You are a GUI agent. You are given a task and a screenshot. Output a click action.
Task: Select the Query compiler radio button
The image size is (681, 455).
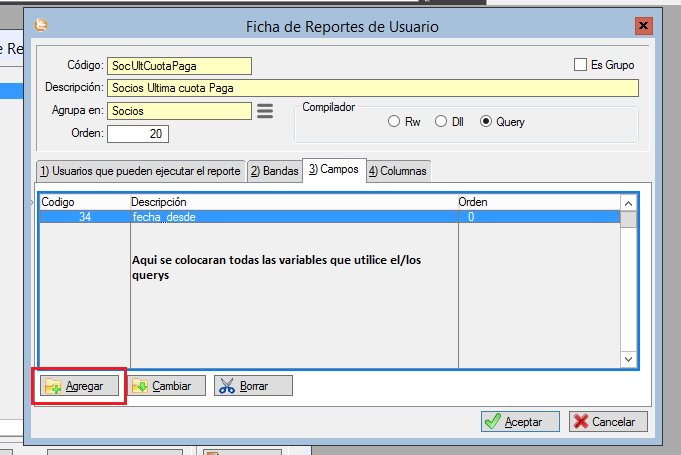click(487, 122)
